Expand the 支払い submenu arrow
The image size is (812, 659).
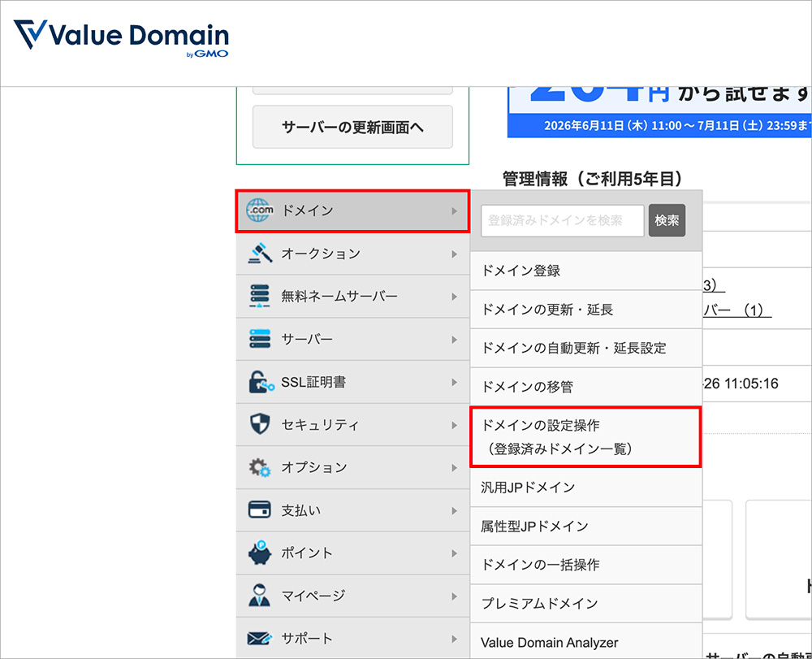(x=454, y=511)
